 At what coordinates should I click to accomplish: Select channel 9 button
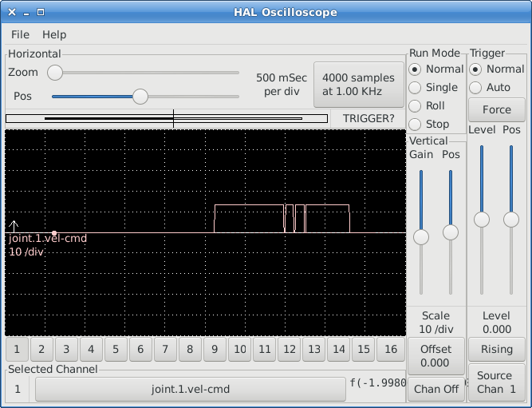pyautogui.click(x=215, y=349)
